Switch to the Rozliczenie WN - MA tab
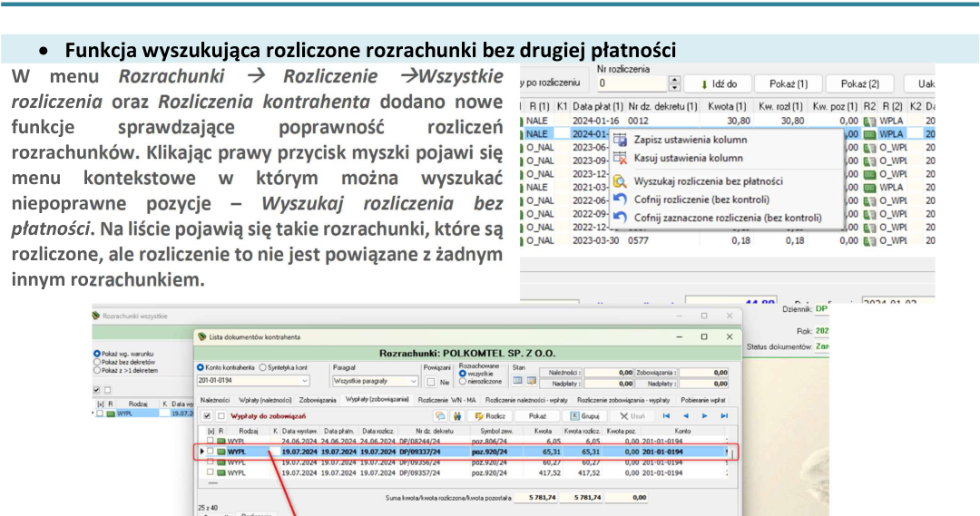The width and height of the screenshot is (980, 516). click(x=446, y=400)
